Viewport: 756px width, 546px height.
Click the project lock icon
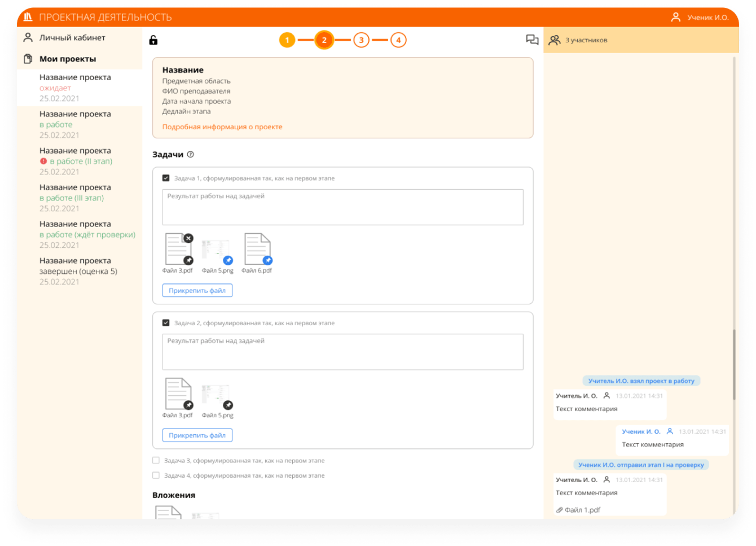153,40
